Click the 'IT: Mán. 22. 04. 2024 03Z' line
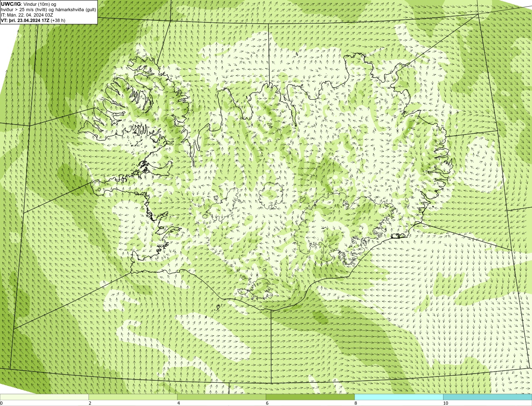 27,15
